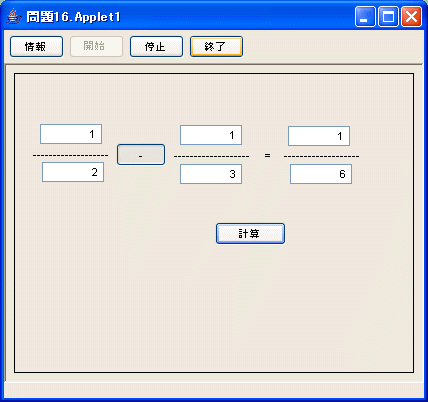Click the empty status bar at bottom

(214, 390)
